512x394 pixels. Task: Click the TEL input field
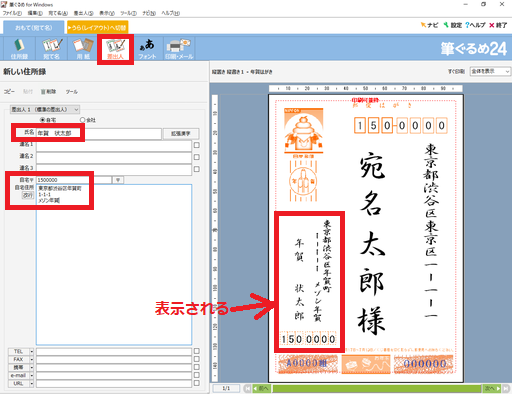pos(114,351)
